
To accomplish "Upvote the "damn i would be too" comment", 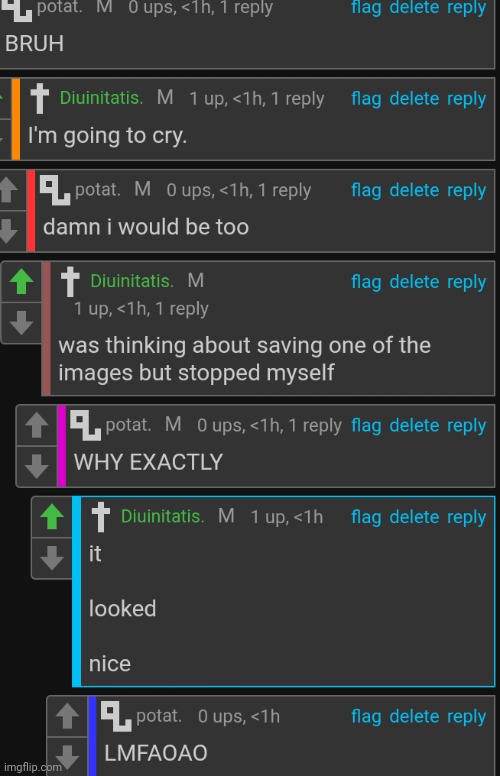I will (8, 190).
